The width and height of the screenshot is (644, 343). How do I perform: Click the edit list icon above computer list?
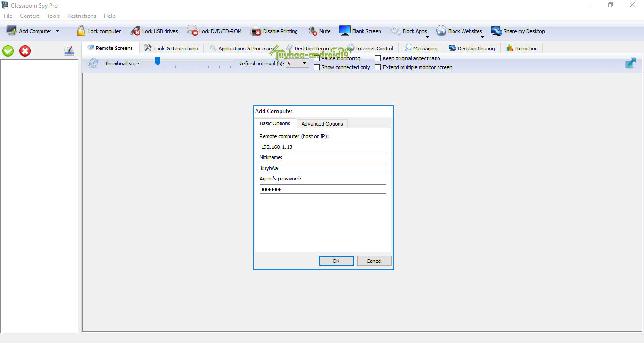(69, 51)
